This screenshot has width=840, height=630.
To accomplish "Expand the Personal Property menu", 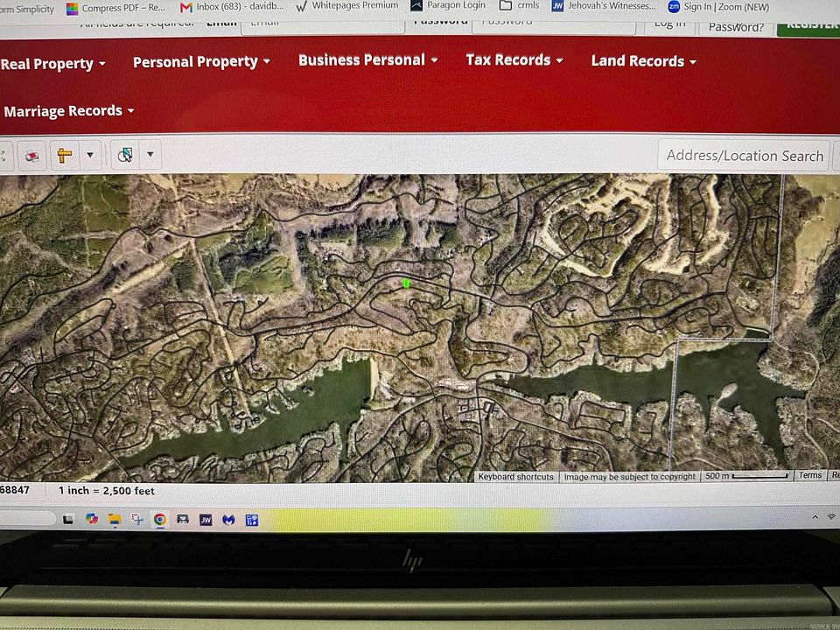I will pyautogui.click(x=201, y=62).
